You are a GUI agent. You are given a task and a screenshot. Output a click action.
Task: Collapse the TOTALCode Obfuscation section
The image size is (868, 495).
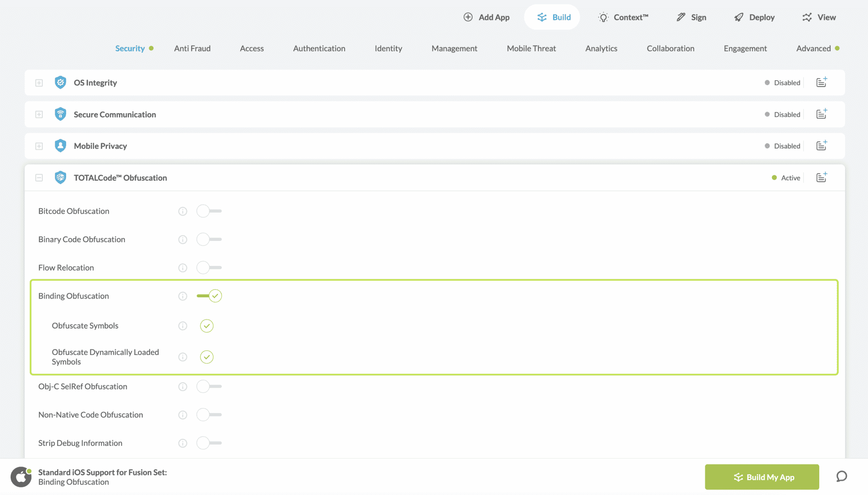pos(39,177)
